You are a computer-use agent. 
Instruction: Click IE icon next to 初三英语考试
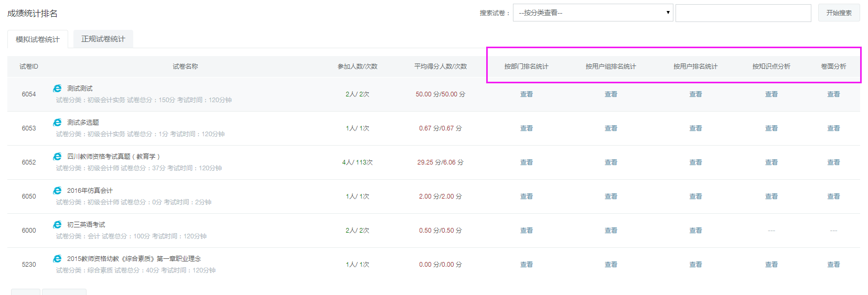[x=57, y=225]
